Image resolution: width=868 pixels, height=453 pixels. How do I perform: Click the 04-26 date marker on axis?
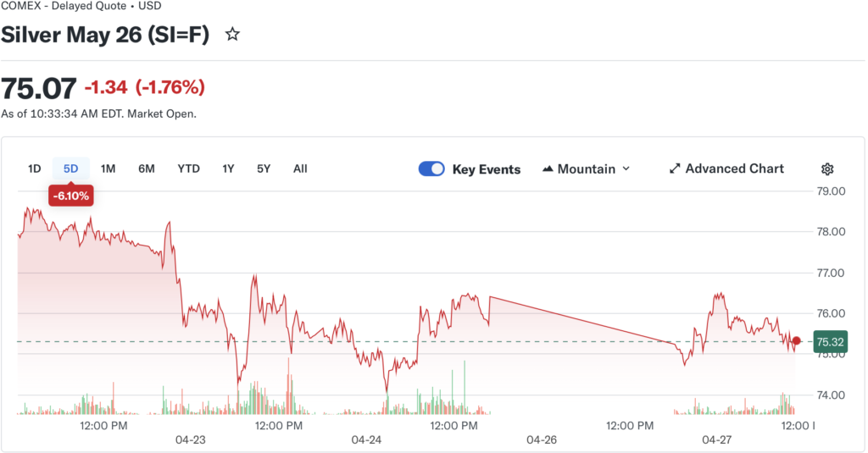point(542,440)
